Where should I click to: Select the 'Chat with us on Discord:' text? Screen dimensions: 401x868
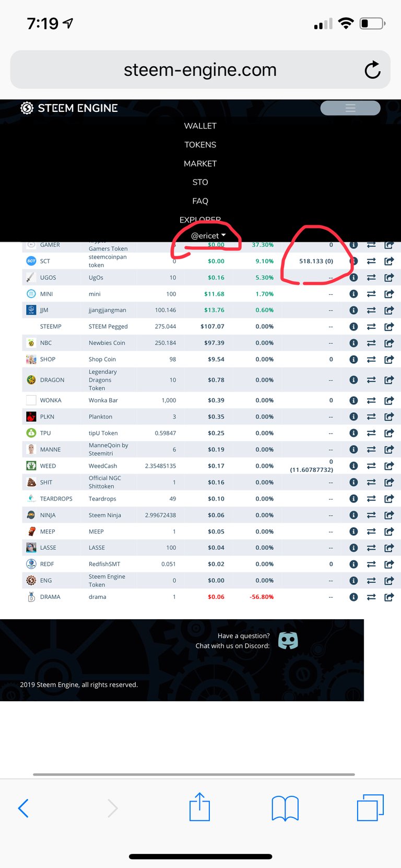[232, 646]
